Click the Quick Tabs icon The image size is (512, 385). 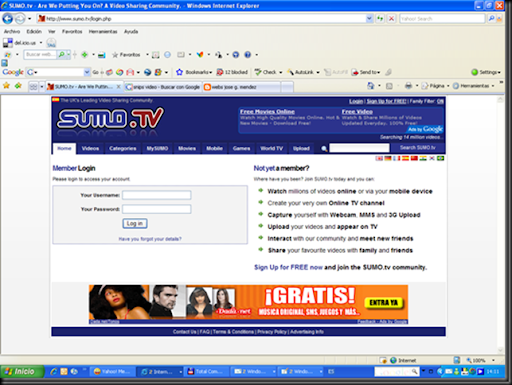33,87
